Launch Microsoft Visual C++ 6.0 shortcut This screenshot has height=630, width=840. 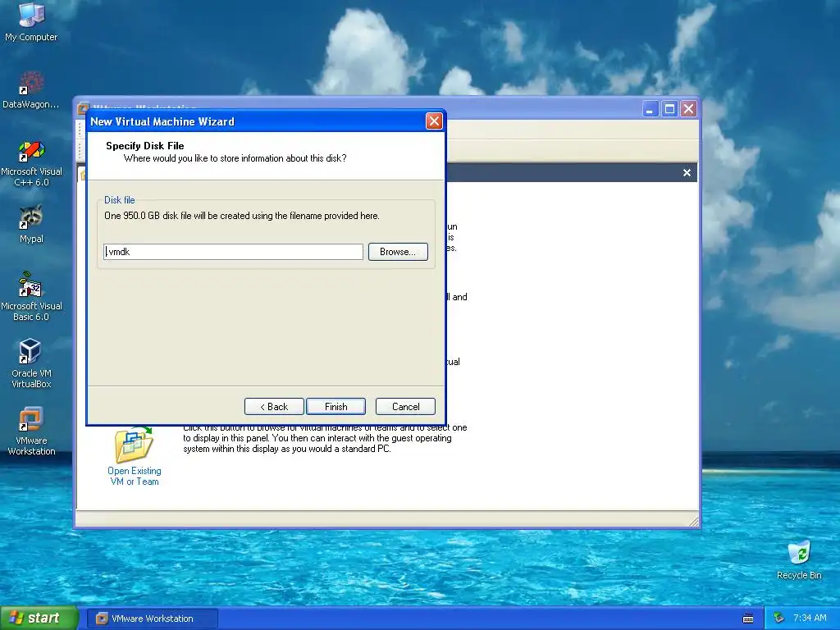tap(31, 163)
